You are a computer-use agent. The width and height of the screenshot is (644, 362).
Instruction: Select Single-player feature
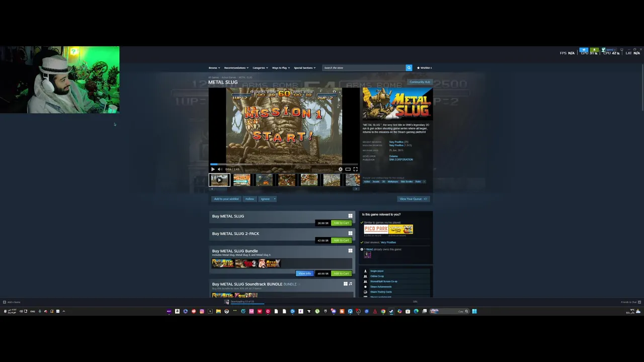point(377,271)
